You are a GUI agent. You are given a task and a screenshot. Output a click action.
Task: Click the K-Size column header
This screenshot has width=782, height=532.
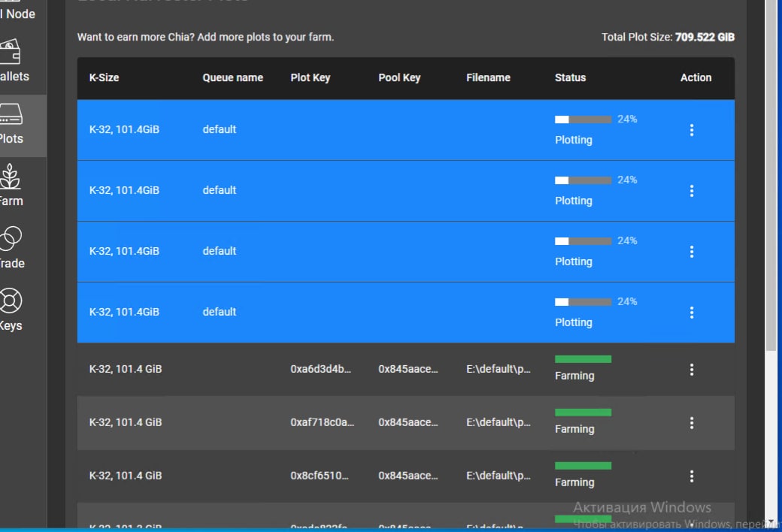pyautogui.click(x=104, y=78)
